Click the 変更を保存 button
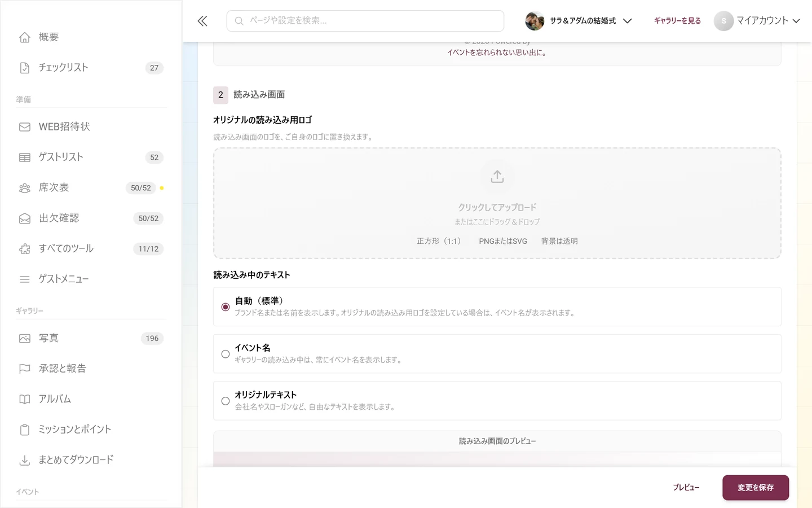The image size is (812, 508). (756, 488)
